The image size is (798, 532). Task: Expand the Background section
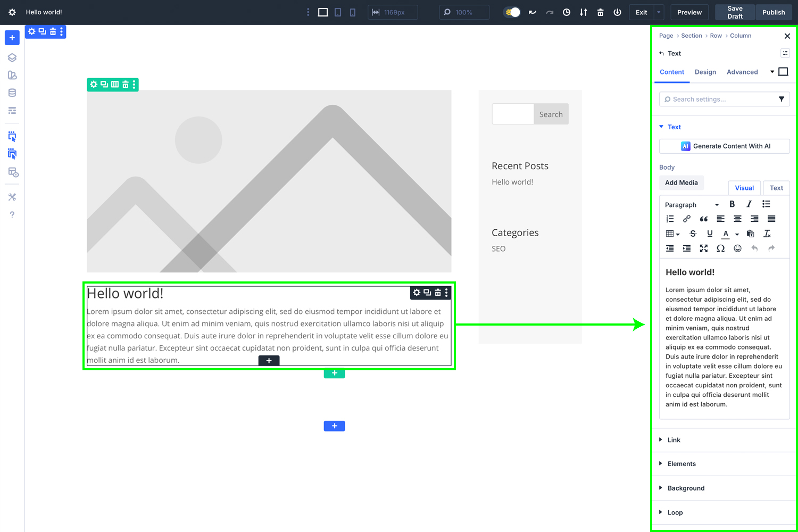click(686, 488)
